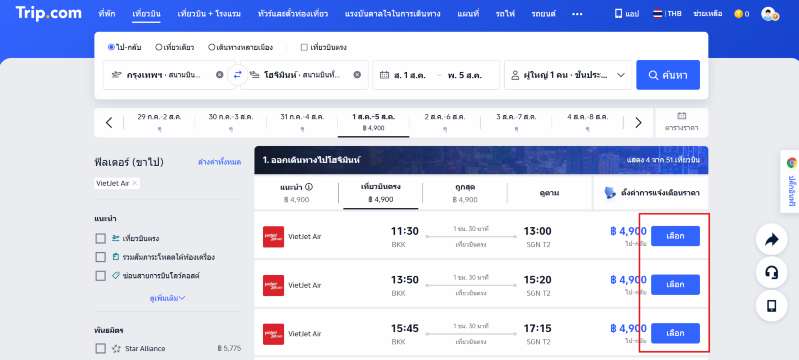
Task: Show later dates with right arrow
Action: [638, 123]
